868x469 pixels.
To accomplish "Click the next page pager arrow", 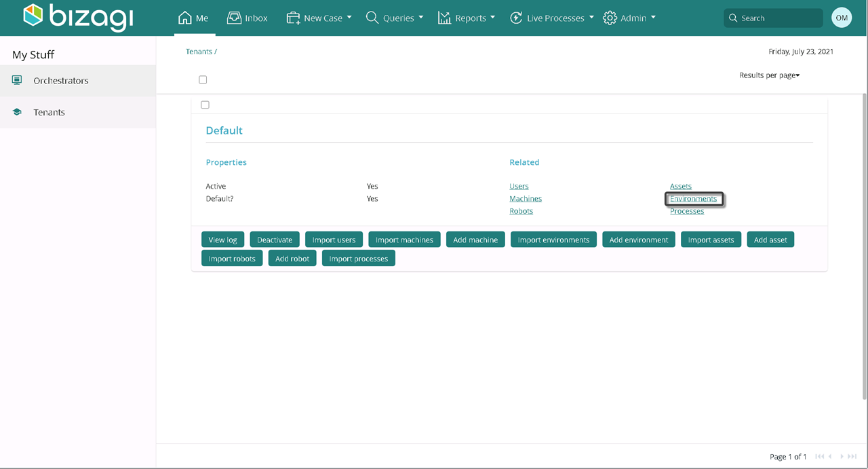I will tap(842, 457).
